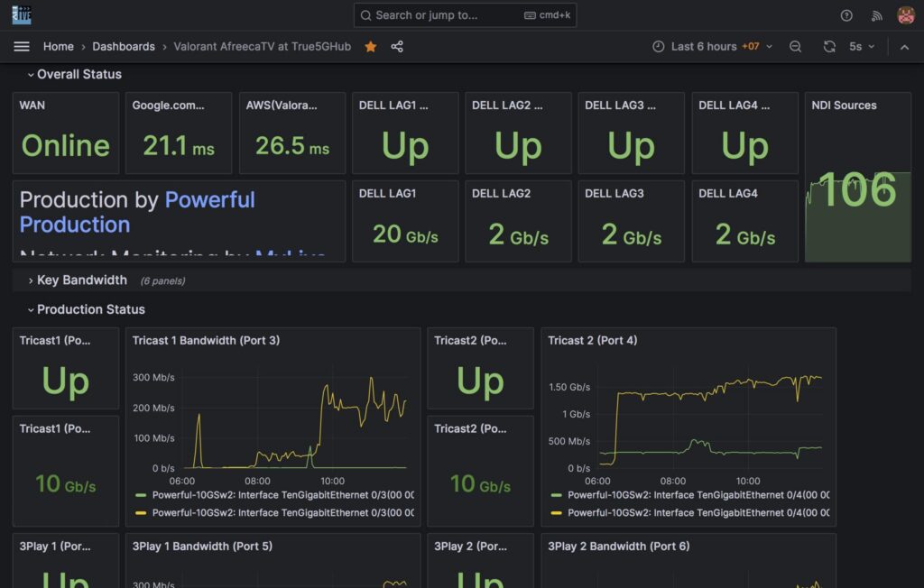The width and height of the screenshot is (924, 588).
Task: Collapse the top toolbar chevron
Action: (904, 47)
